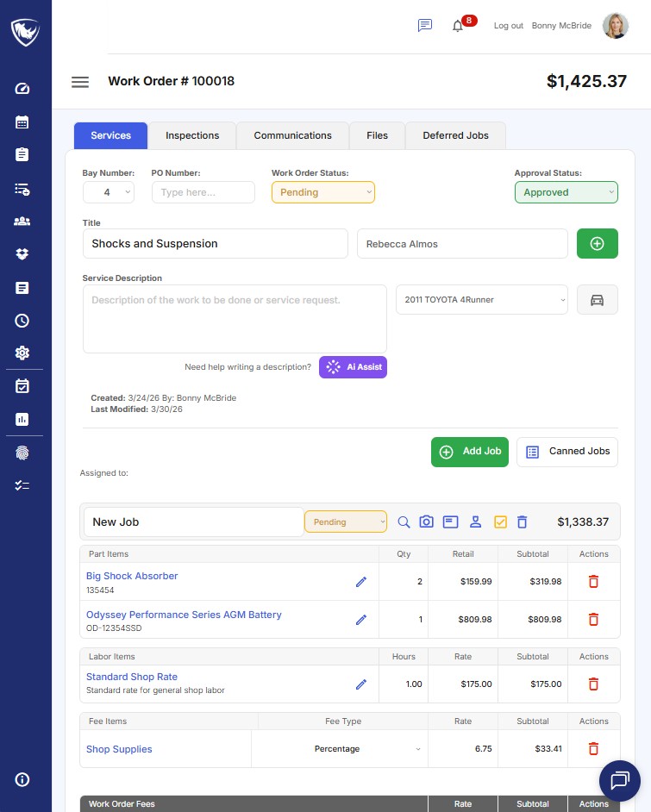Edit Big Shock Absorber with pencil icon
The width and height of the screenshot is (651, 812).
click(361, 582)
